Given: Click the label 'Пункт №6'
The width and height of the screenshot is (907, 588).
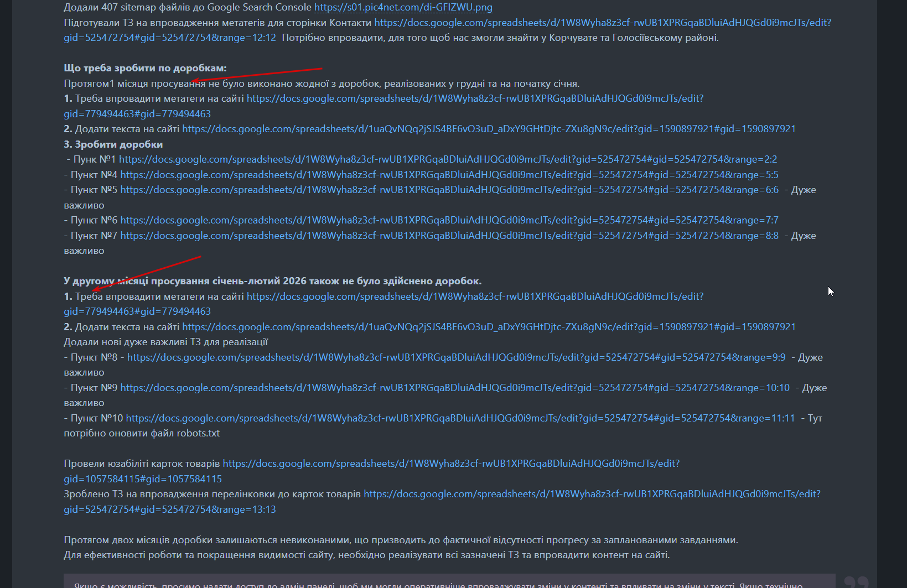Looking at the screenshot, I should (x=94, y=220).
